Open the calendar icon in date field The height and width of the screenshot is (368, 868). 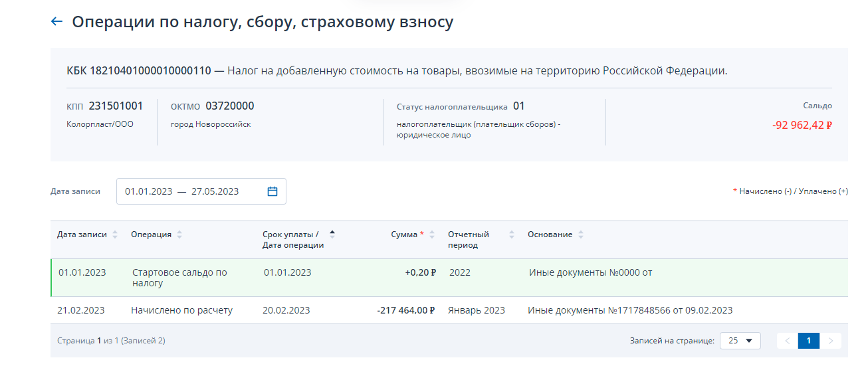point(272,191)
